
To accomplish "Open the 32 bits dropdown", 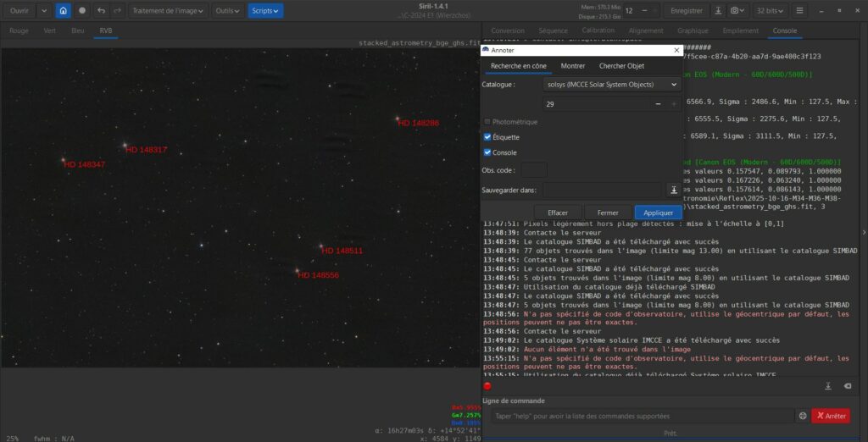I will coord(771,11).
